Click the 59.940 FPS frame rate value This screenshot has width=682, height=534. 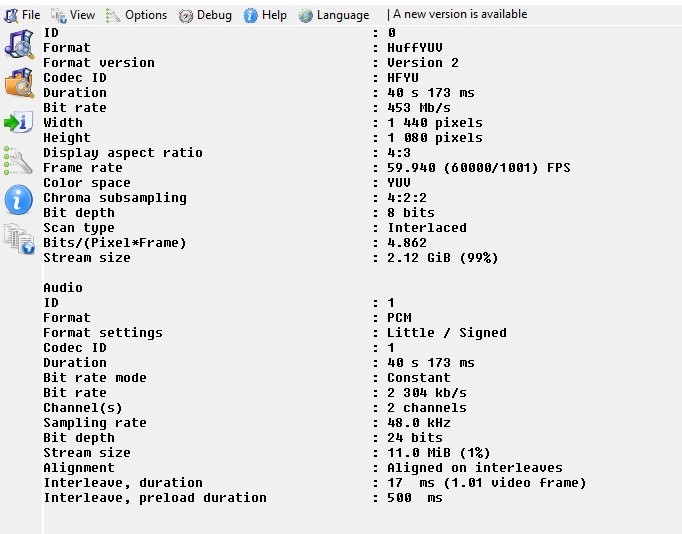(x=479, y=167)
